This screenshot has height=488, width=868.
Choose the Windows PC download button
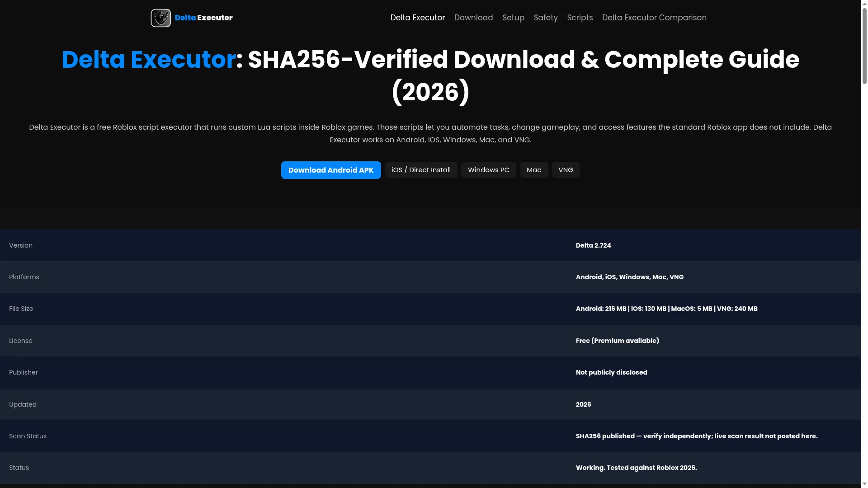[x=489, y=170]
